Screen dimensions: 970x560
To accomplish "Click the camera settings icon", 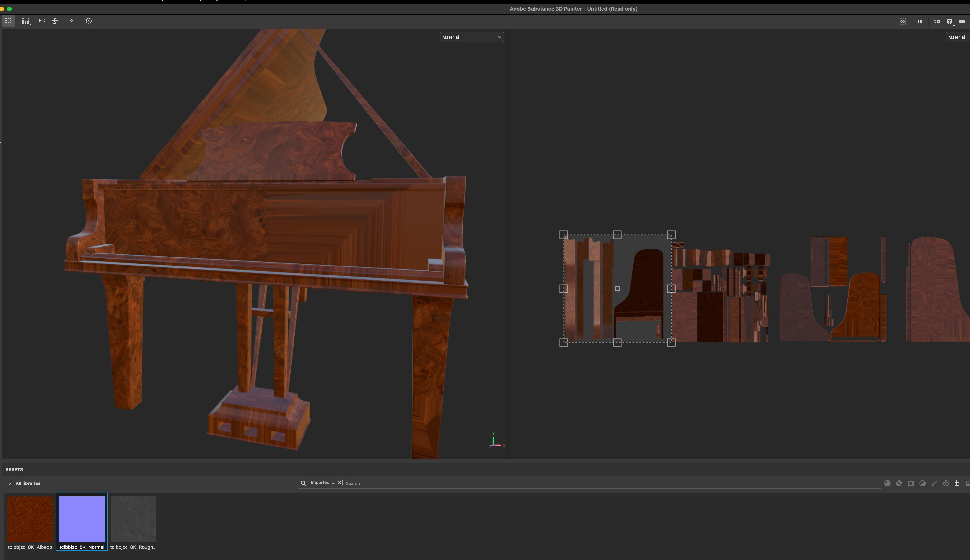I will pos(962,22).
